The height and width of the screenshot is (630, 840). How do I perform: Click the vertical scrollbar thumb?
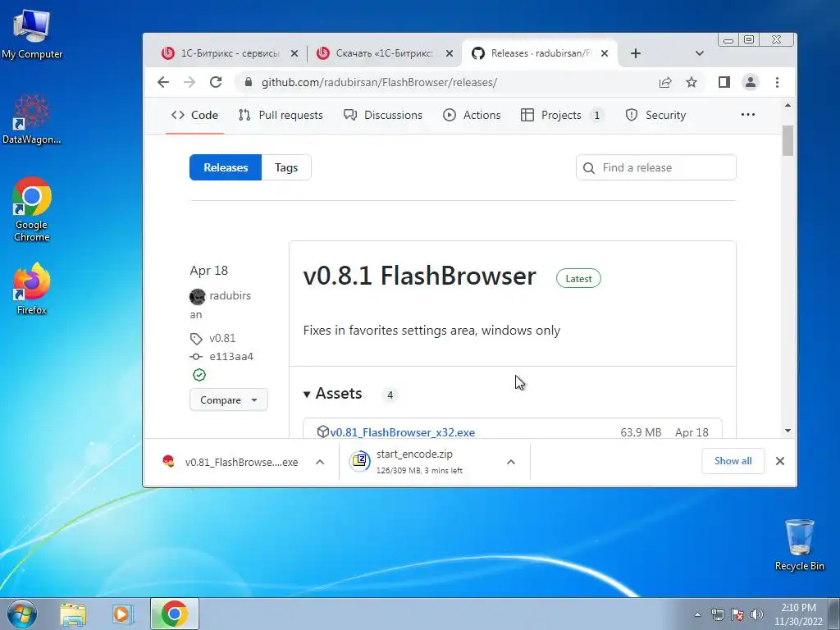[787, 141]
